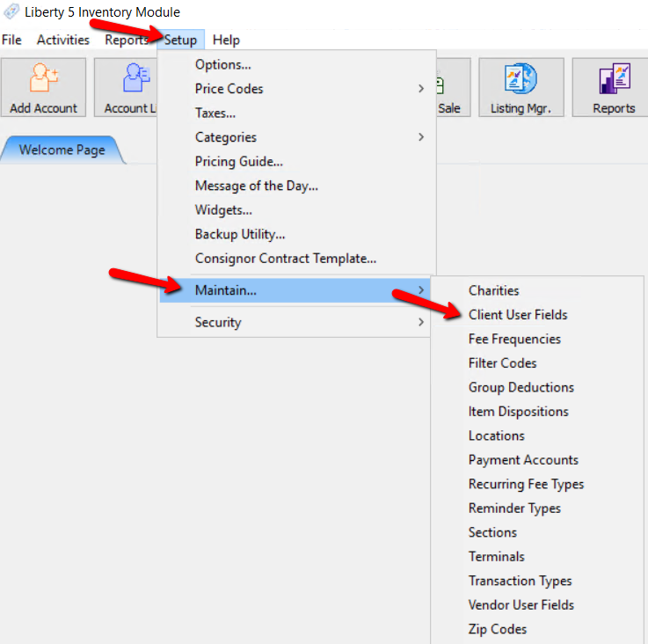Open Taxes... from the Setup menu
This screenshot has width=648, height=644.
(x=296, y=113)
